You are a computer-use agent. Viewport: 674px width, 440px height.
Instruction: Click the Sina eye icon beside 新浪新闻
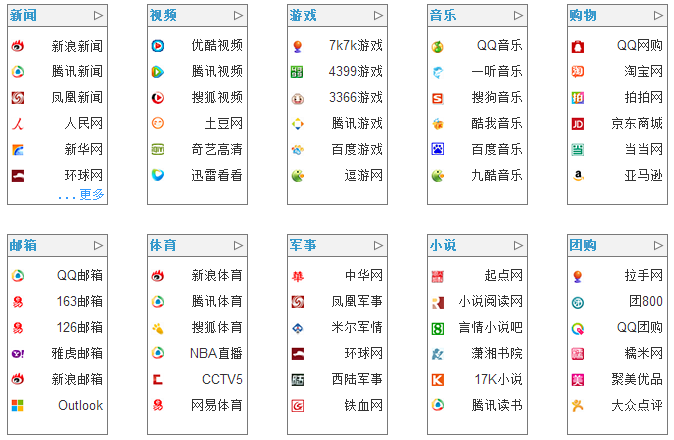point(18,46)
